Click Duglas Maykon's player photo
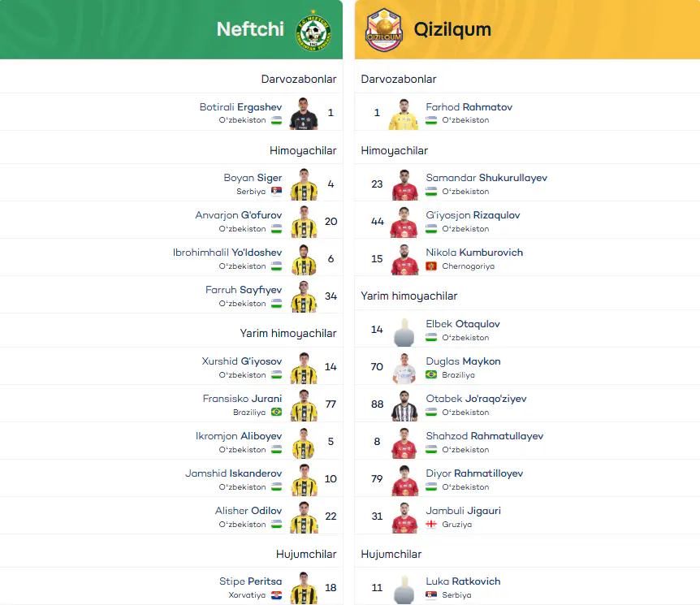 coord(404,369)
